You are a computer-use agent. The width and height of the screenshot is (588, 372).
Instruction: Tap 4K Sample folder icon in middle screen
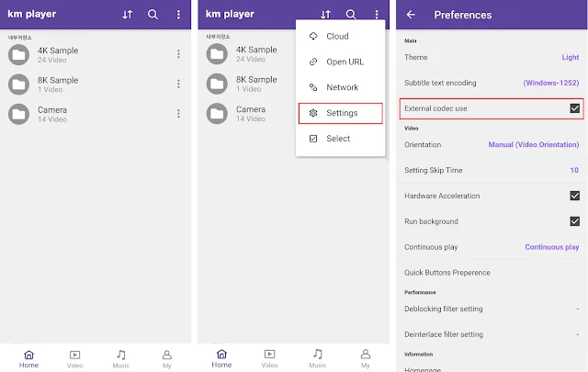(217, 54)
